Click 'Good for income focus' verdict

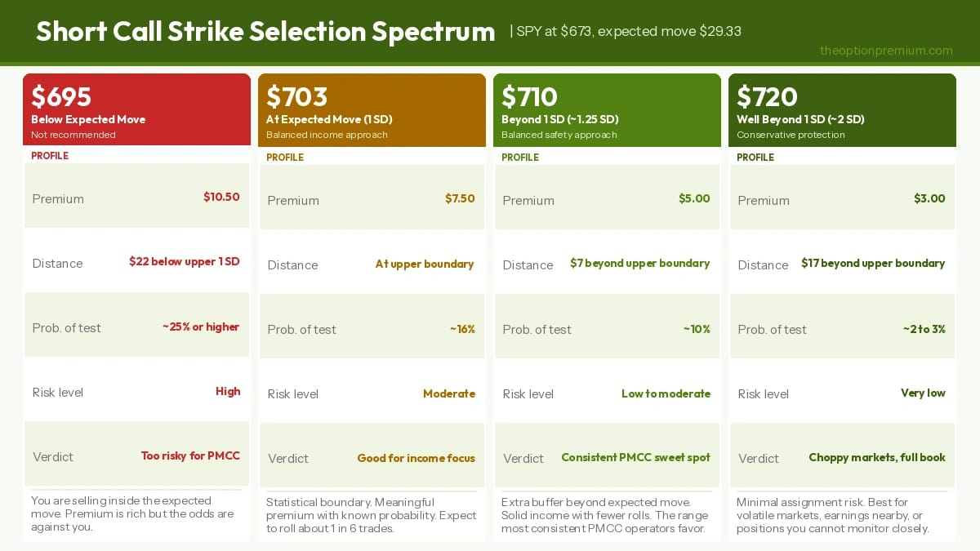[416, 458]
